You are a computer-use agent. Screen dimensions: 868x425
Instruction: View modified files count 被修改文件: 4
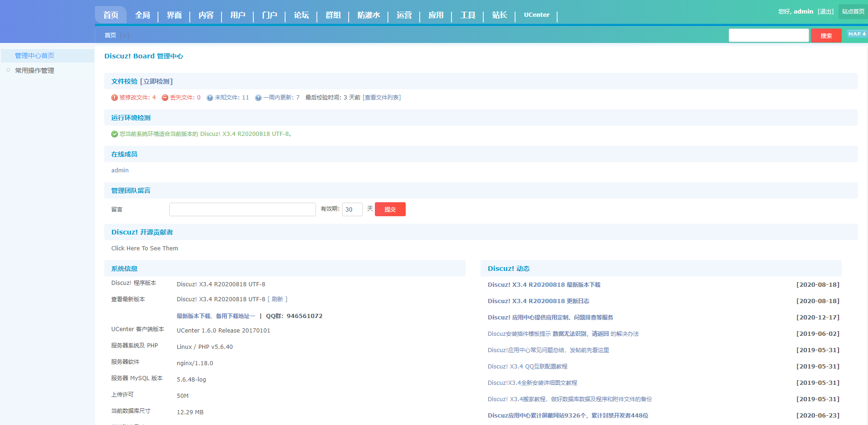(137, 98)
